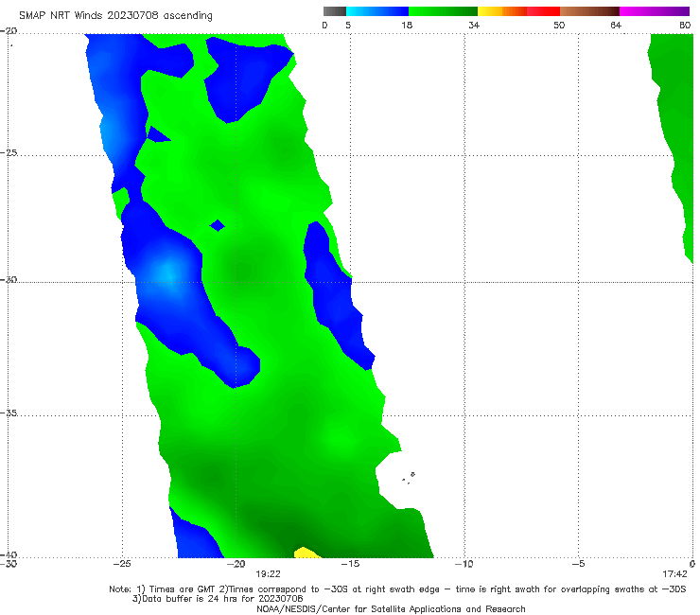Click the latitude axis label '-35'
This screenshot has height=615, width=700.
9,413
